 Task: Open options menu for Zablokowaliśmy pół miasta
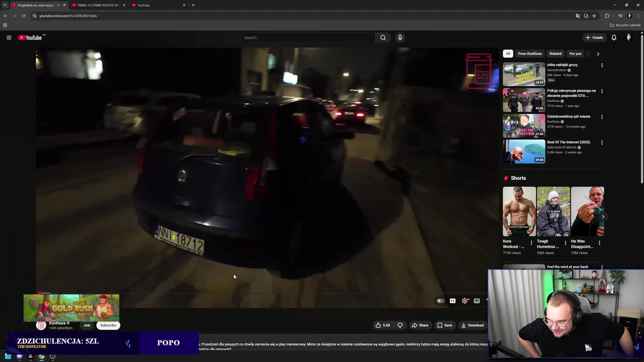pos(602,117)
